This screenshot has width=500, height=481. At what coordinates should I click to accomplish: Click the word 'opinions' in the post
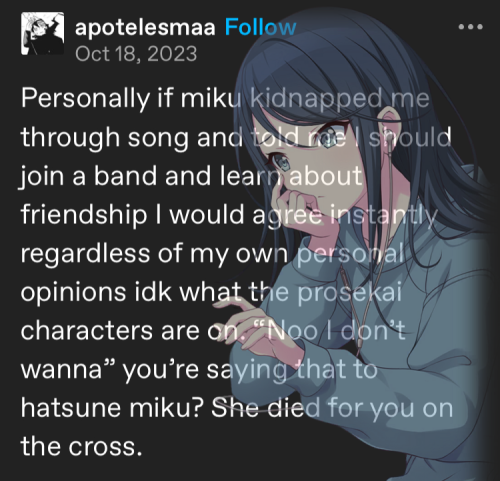[74, 294]
